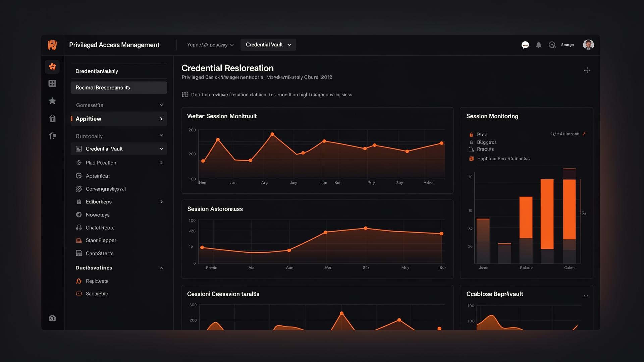Expand the Gomesetita section
Image resolution: width=644 pixels, height=362 pixels.
coord(161,105)
